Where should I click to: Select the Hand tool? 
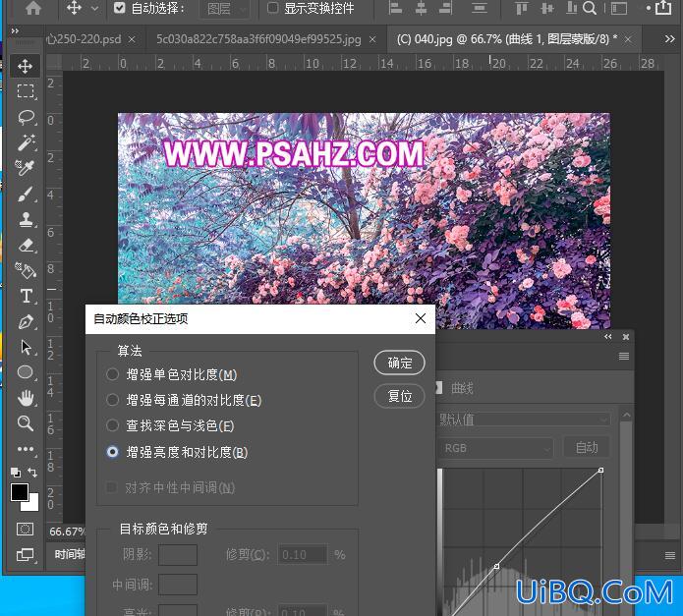[26, 398]
